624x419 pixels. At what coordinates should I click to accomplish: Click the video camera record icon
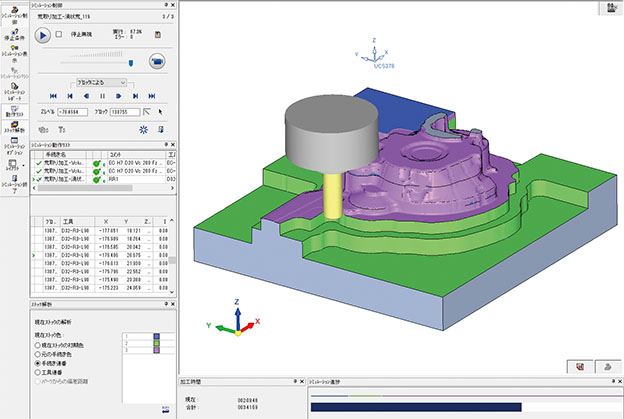156,61
